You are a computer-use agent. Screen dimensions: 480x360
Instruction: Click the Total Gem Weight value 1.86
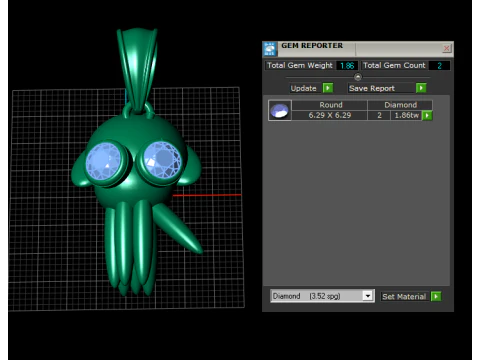pyautogui.click(x=347, y=66)
